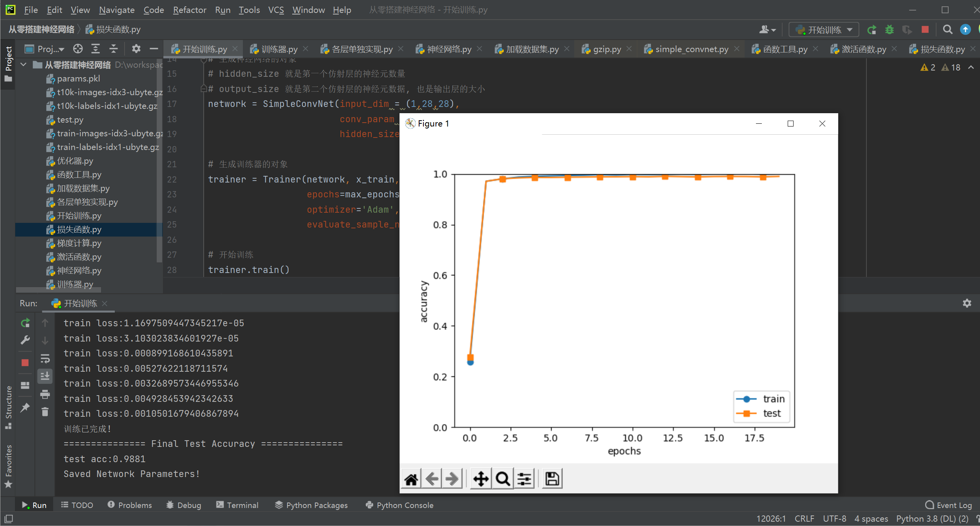Image resolution: width=980 pixels, height=526 pixels.
Task: Toggle soft-wrap in Run console
Action: [x=45, y=358]
